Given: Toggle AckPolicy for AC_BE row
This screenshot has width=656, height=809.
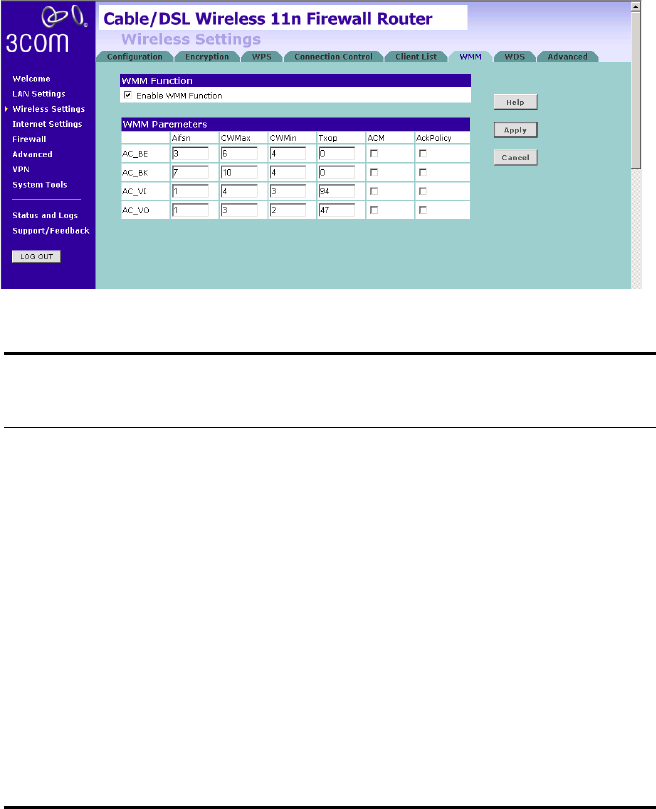Looking at the screenshot, I should 423,153.
